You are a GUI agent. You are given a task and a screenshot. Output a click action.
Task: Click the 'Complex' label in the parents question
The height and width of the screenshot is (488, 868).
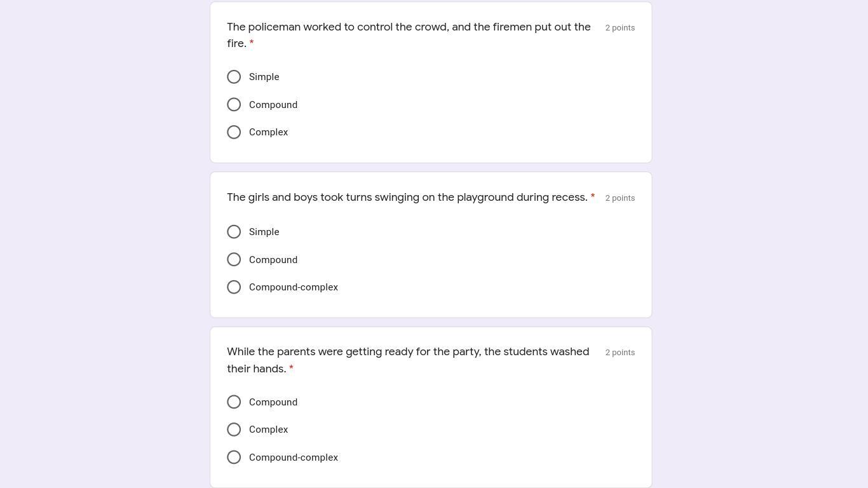[x=268, y=430]
